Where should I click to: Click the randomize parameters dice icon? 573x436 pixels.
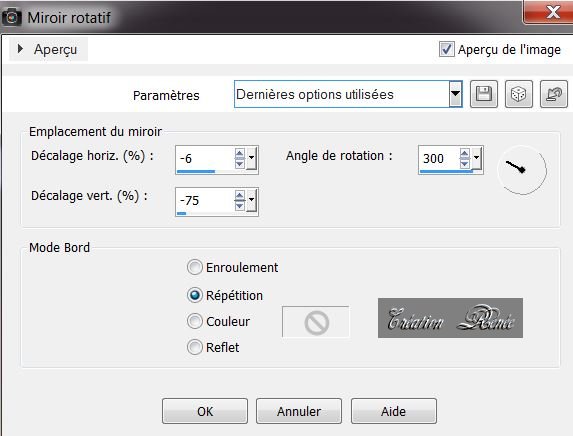point(519,94)
